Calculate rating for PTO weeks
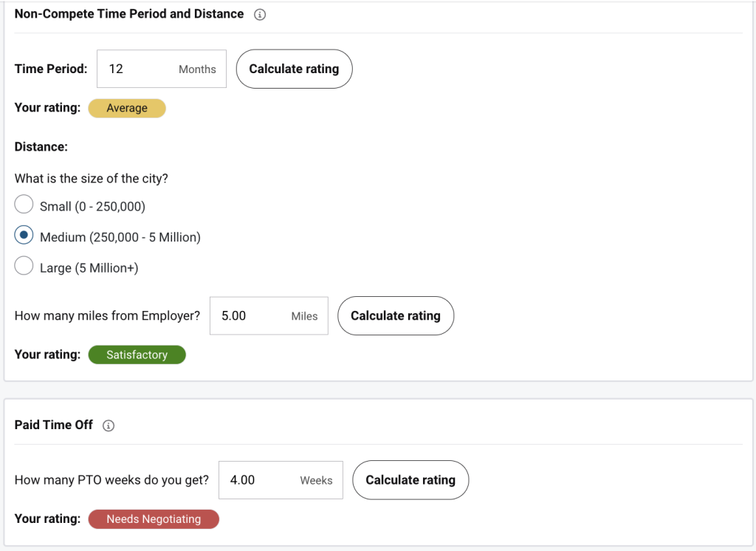Viewport: 756px width, 551px height. click(x=410, y=479)
